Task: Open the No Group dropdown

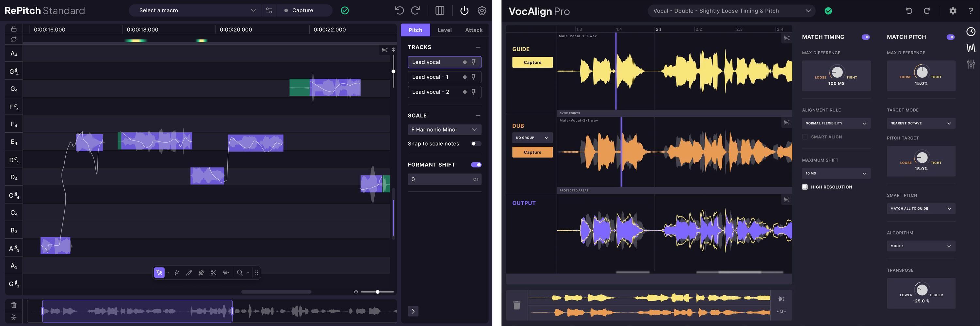Action: coord(532,138)
